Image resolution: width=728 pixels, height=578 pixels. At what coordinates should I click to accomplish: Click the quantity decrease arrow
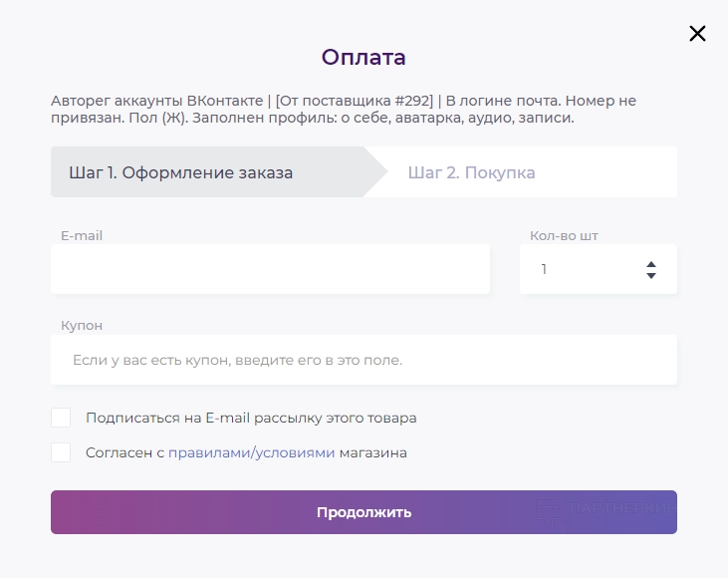[651, 275]
